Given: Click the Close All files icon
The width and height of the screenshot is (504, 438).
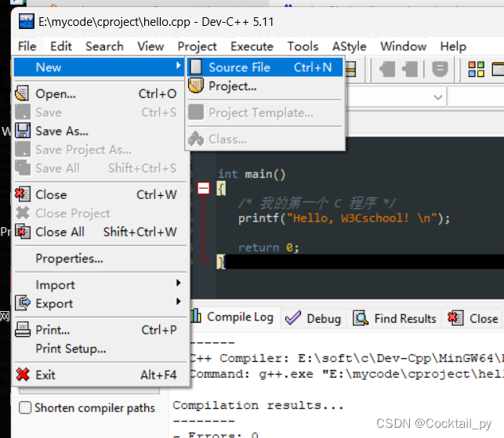Looking at the screenshot, I should pyautogui.click(x=23, y=232).
